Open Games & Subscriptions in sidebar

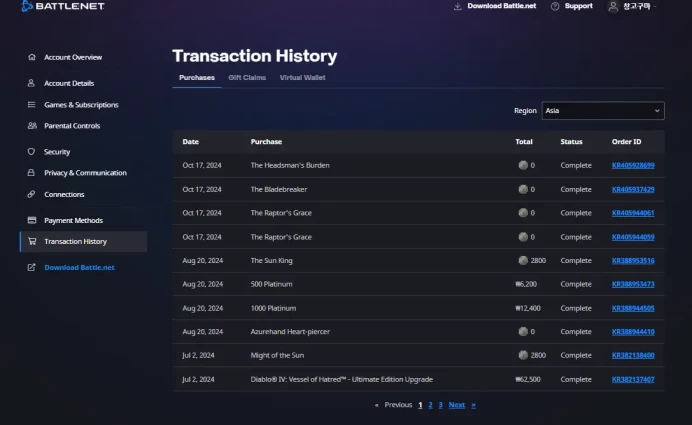coord(81,105)
